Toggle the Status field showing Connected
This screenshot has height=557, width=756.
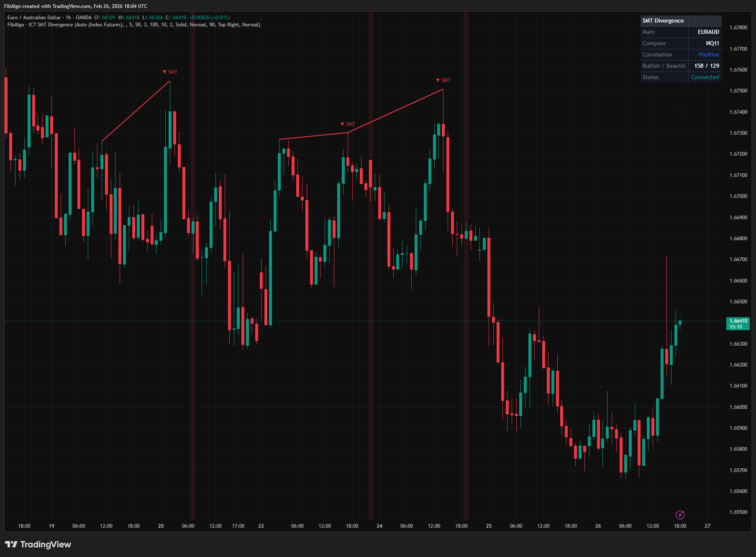tap(705, 77)
